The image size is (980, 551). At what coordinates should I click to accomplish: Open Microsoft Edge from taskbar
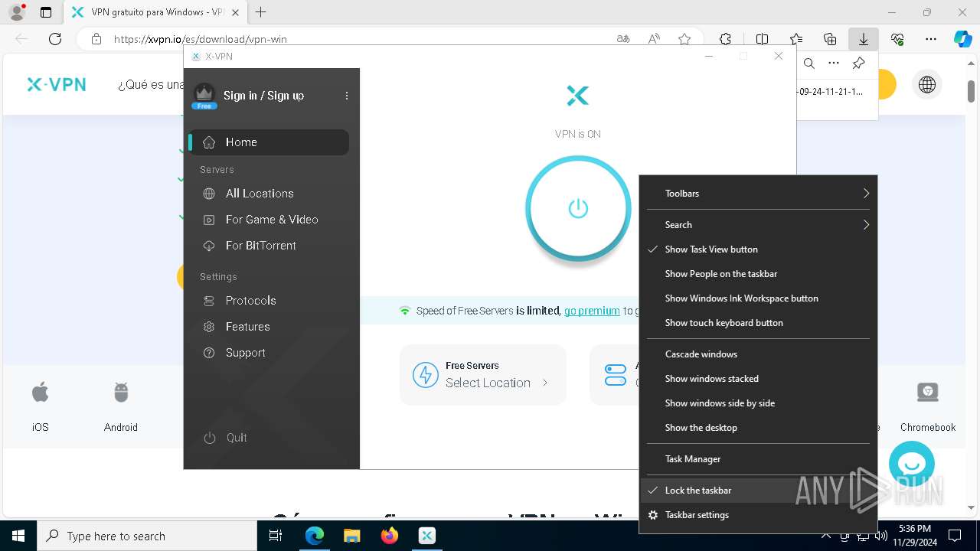pyautogui.click(x=315, y=536)
